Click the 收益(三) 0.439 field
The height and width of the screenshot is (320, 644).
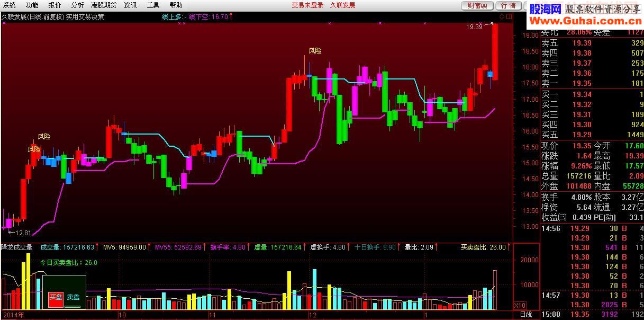(x=566, y=217)
